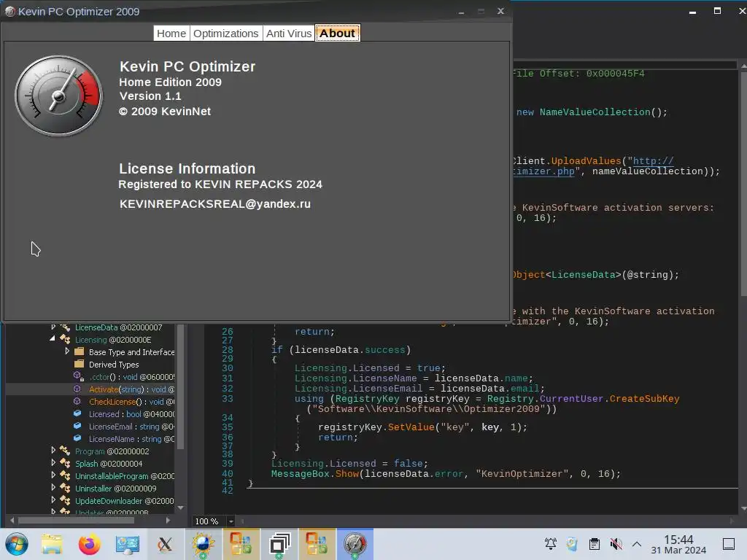
Task: Select the About tab
Action: point(337,34)
